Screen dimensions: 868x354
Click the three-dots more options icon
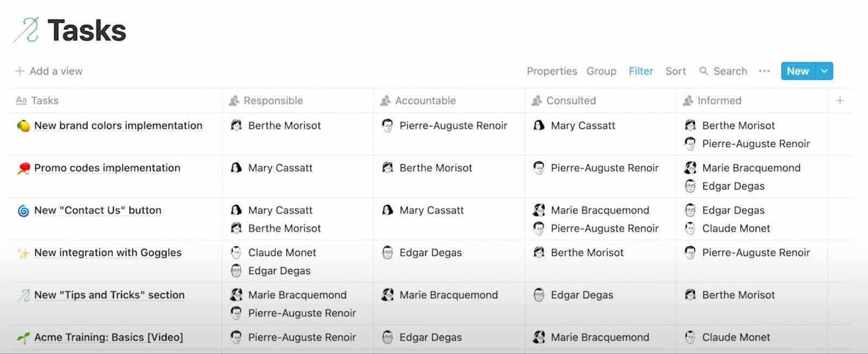[764, 71]
